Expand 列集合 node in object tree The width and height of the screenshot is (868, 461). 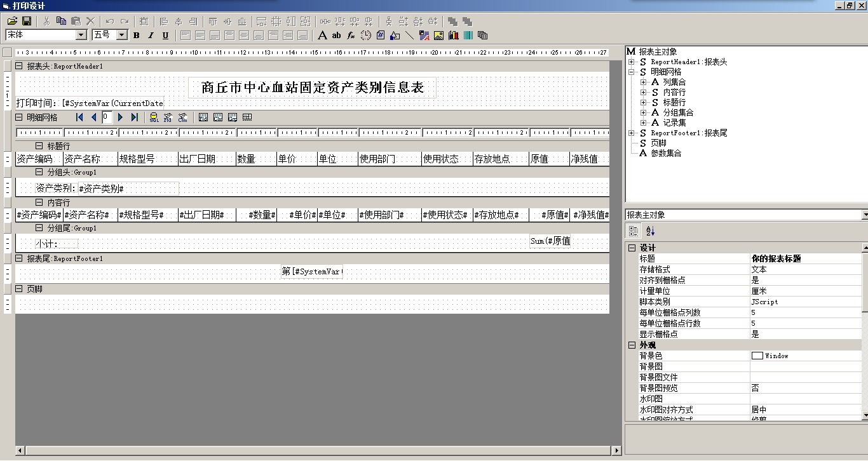643,82
